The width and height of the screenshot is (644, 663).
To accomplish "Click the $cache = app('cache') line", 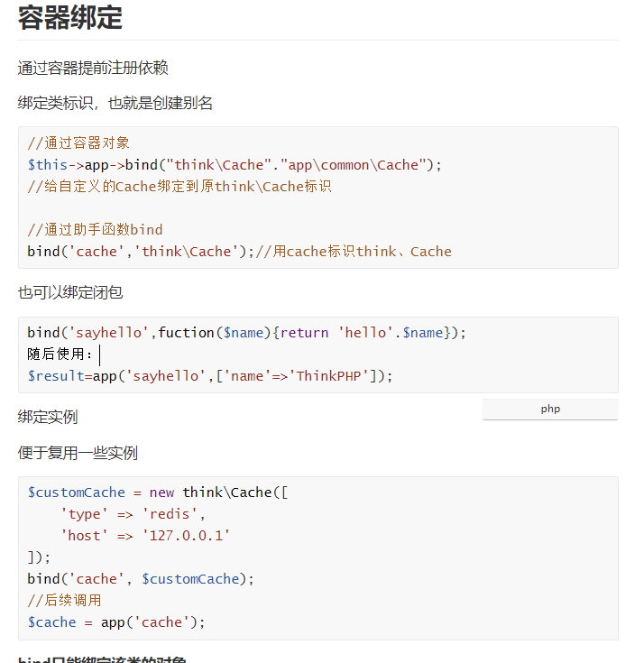I will [x=116, y=622].
